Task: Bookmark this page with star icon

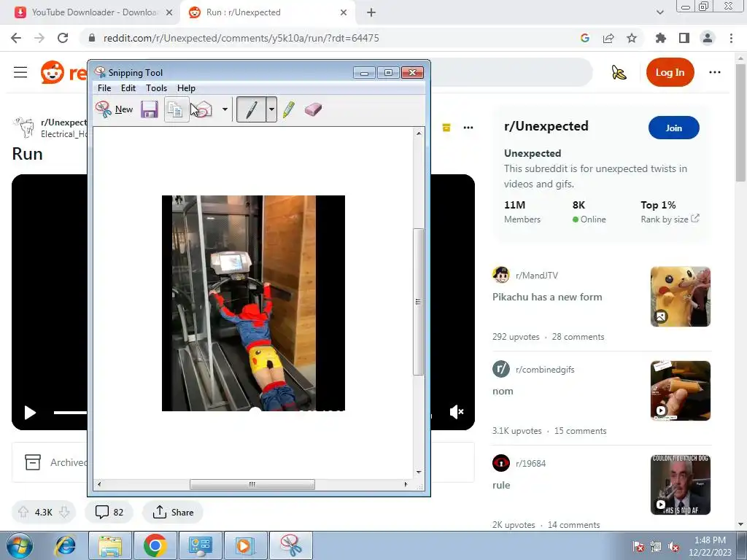Action: [x=632, y=38]
